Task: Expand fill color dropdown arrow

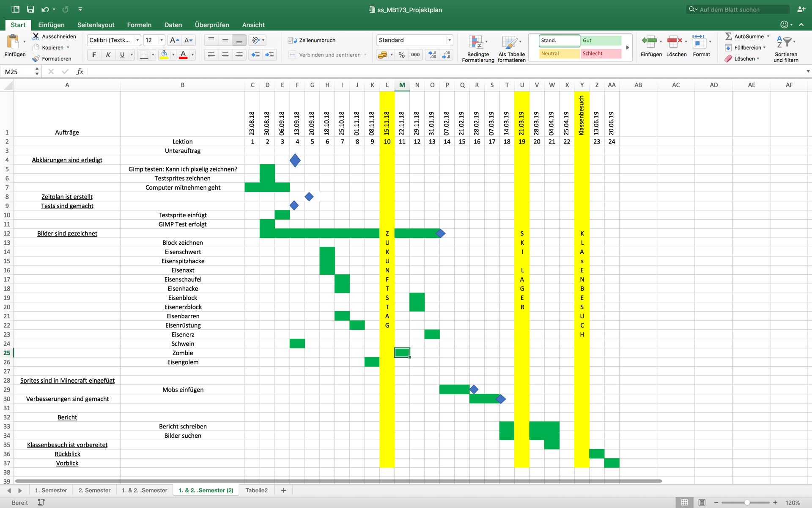Action: [173, 55]
